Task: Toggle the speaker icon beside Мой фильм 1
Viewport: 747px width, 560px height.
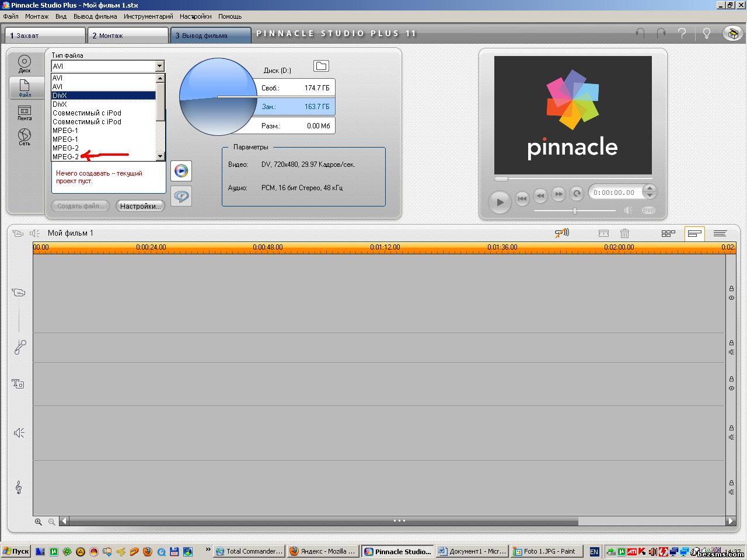Action: pyautogui.click(x=35, y=233)
